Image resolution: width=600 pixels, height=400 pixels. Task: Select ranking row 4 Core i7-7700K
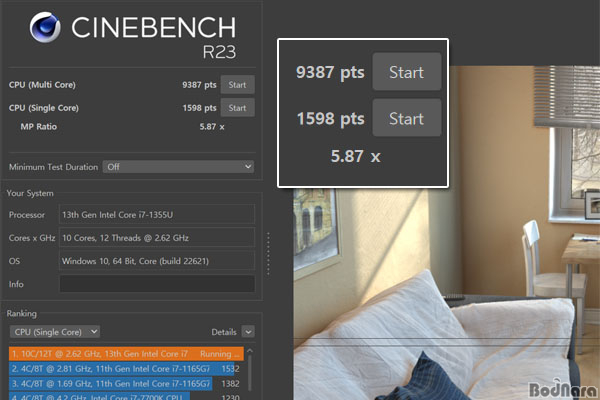pyautogui.click(x=125, y=396)
